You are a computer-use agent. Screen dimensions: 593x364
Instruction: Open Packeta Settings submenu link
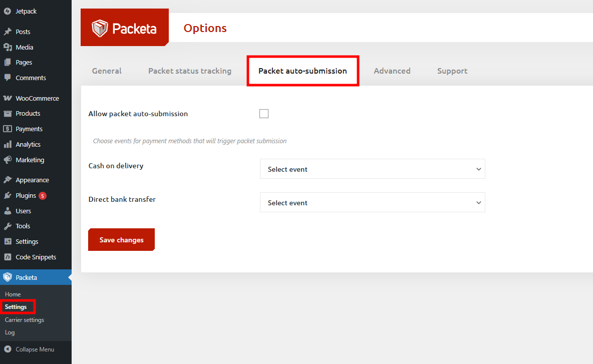click(16, 307)
